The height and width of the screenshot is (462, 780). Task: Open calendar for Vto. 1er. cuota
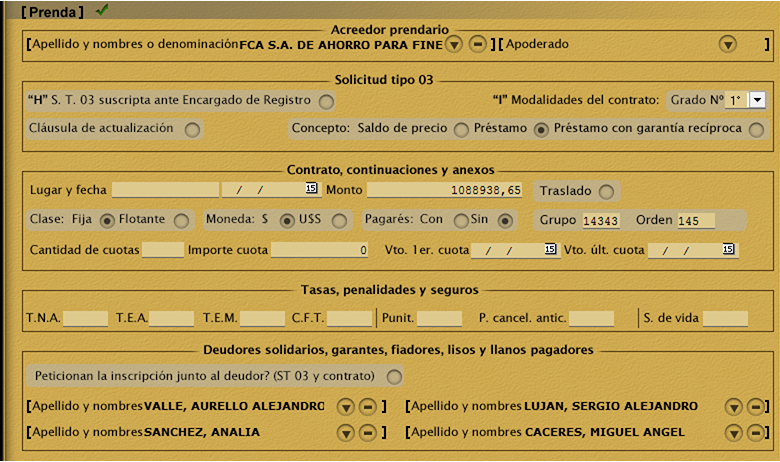[550, 249]
